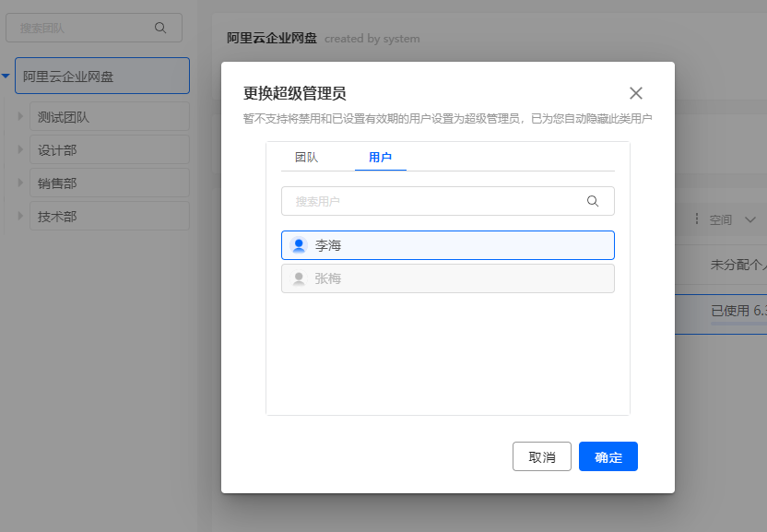This screenshot has width=767, height=532.
Task: Select 测试团队 in the team tree
Action: [x=110, y=117]
